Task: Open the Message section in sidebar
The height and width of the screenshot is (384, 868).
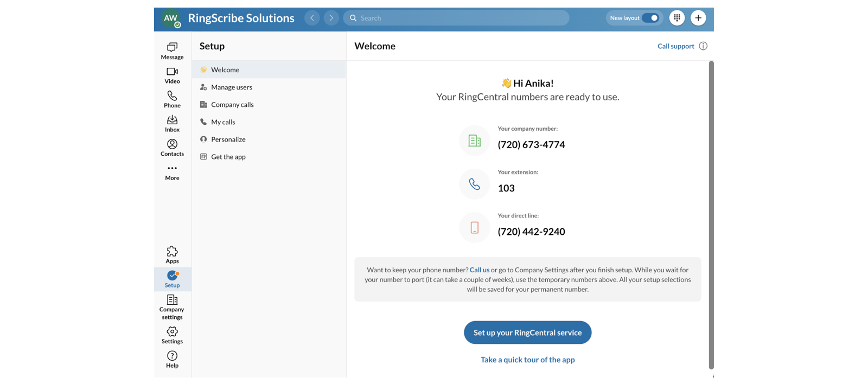Action: pyautogui.click(x=172, y=51)
